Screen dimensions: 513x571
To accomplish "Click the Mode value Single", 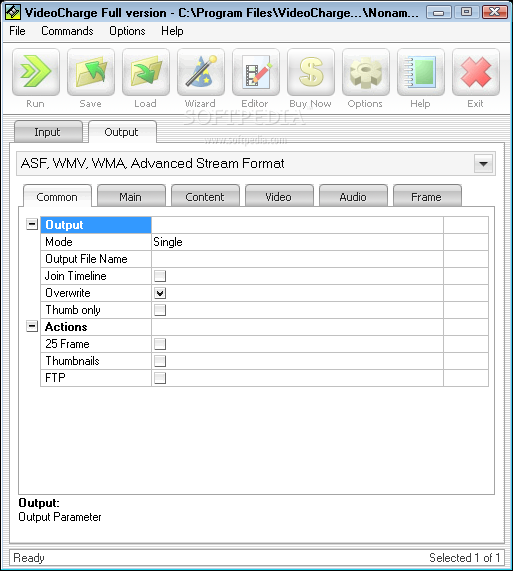I will point(168,242).
